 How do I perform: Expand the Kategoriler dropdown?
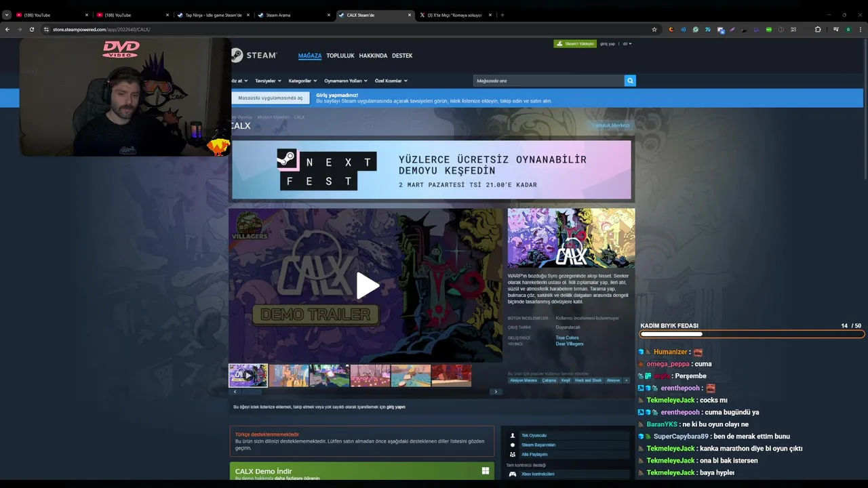[x=302, y=81]
